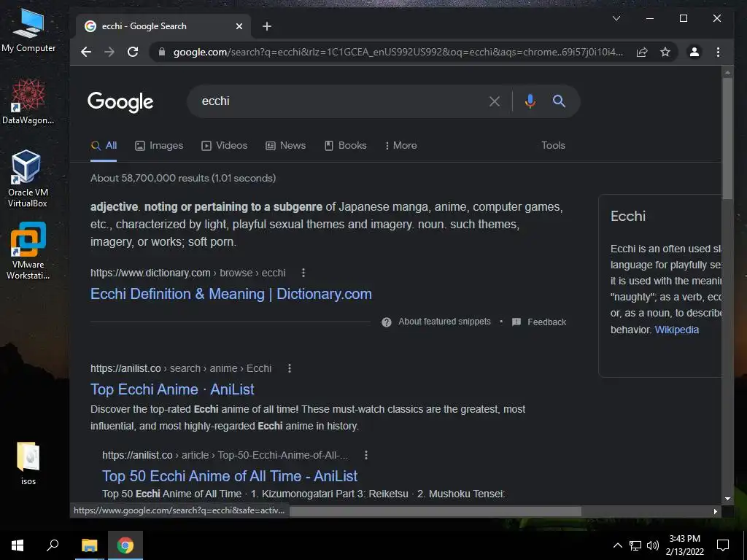Open 'Ecchi Definition & Meaning | Dictionary.com' link
The image size is (747, 560).
point(231,294)
